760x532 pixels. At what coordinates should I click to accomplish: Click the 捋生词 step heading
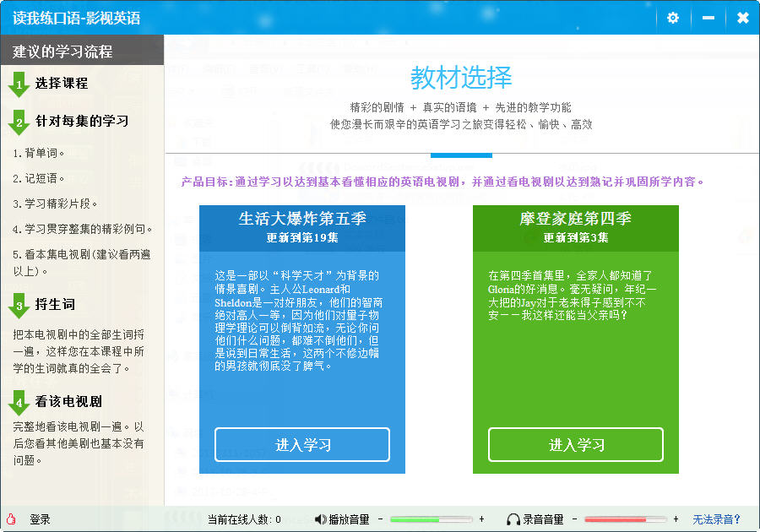[x=55, y=304]
